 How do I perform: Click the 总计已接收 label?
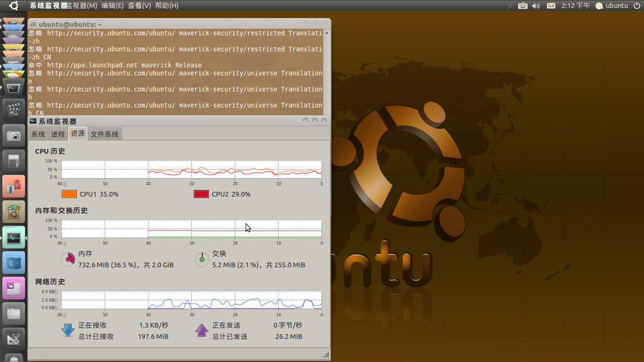[x=96, y=337]
